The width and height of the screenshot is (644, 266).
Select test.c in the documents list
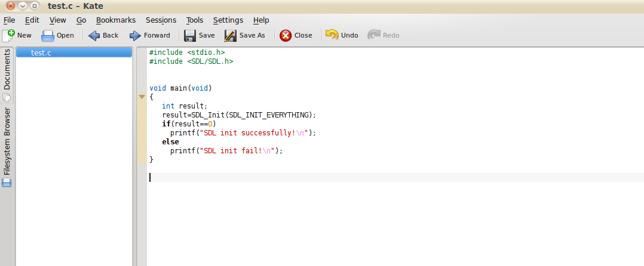point(73,52)
